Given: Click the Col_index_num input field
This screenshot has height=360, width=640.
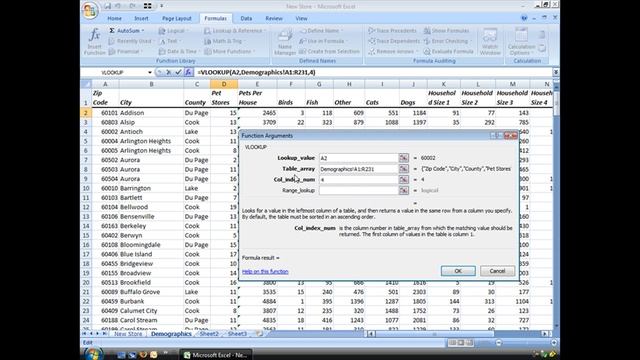Looking at the screenshot, I should click(358, 180).
